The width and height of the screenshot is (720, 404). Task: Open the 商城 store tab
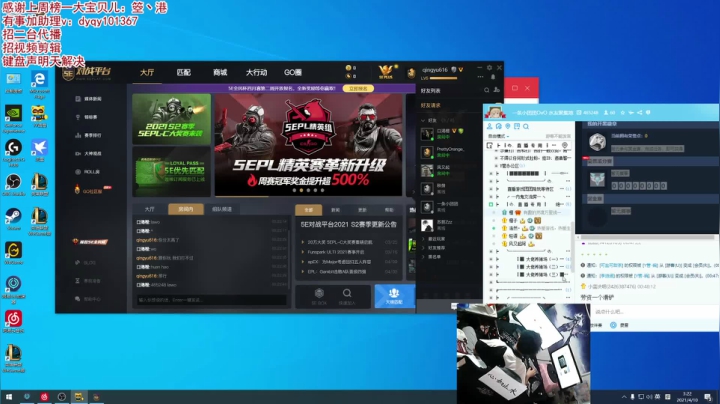coord(220,73)
